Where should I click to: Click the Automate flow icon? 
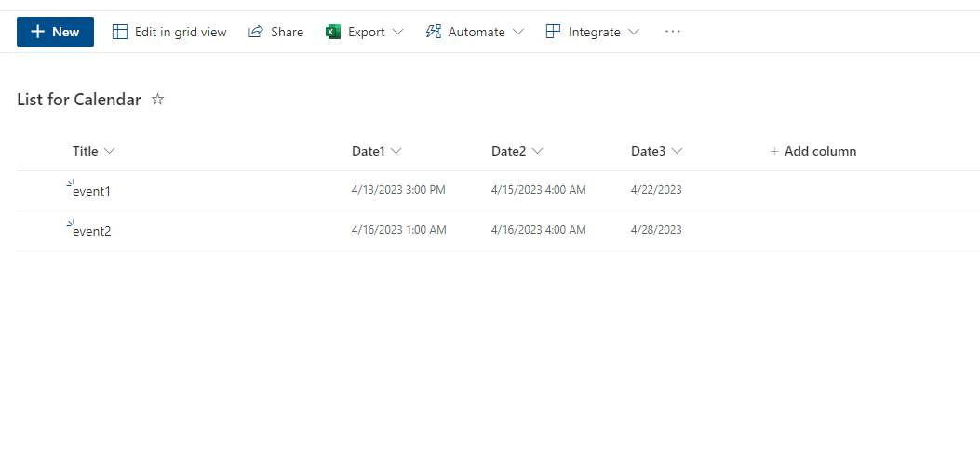(434, 32)
